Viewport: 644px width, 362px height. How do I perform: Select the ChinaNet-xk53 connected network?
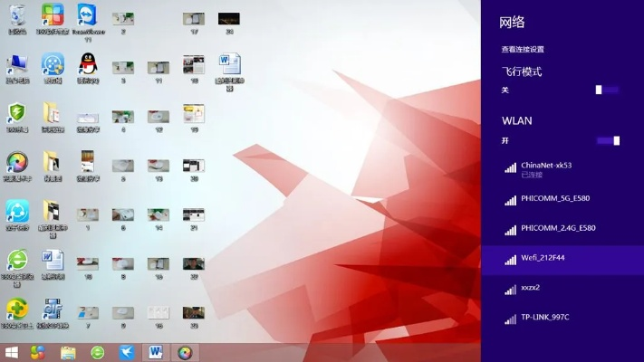546,168
